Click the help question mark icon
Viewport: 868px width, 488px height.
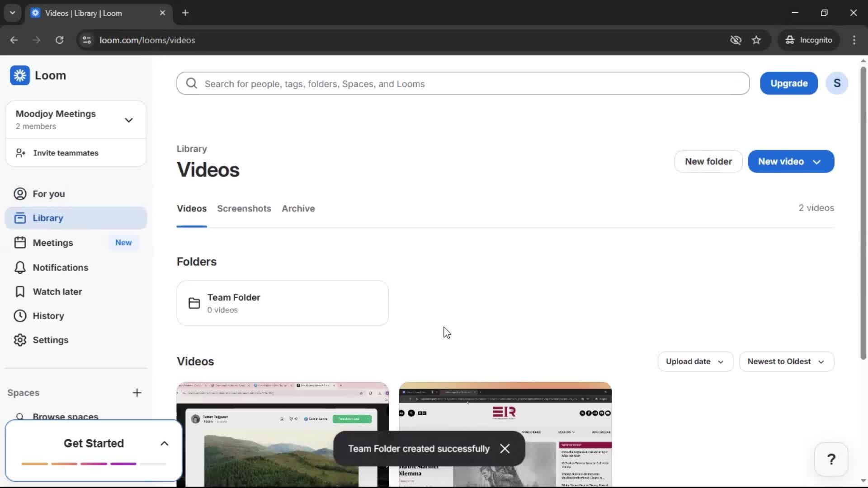tap(831, 459)
